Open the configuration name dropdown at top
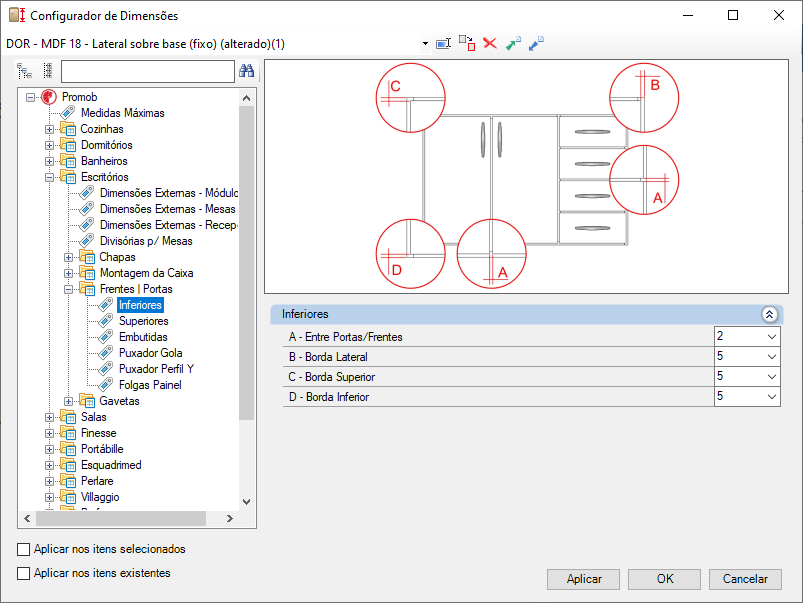 pos(425,43)
